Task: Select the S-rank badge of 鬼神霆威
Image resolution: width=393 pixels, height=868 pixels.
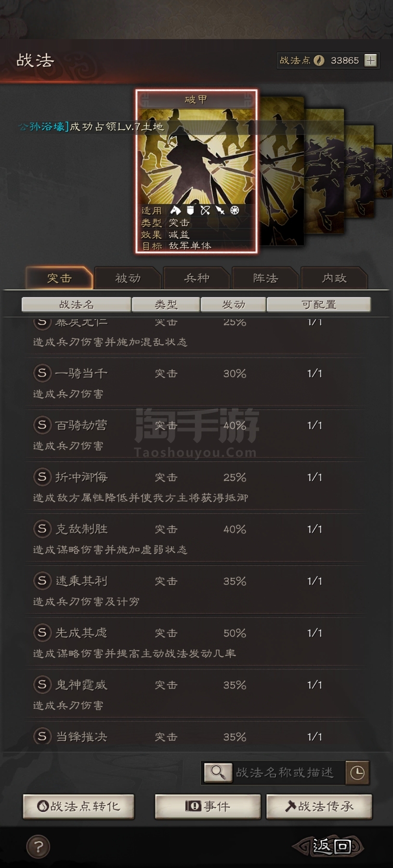Action: point(42,684)
